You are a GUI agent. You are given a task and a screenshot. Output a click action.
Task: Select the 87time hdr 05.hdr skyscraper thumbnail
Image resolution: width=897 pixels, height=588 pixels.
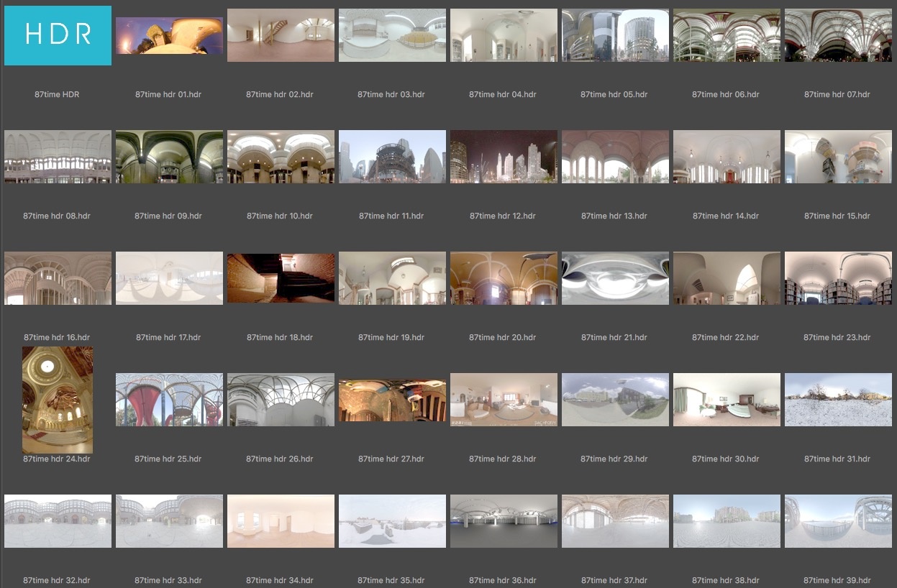coord(615,35)
